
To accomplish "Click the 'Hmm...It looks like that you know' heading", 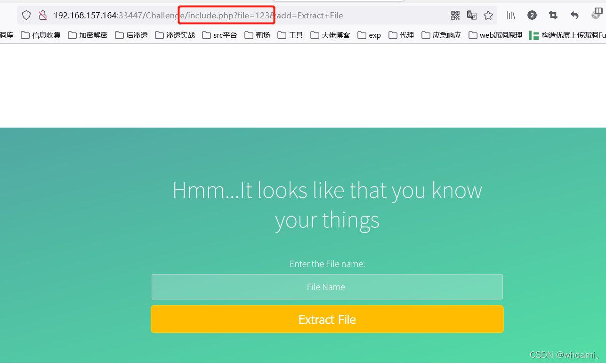I will [x=327, y=190].
